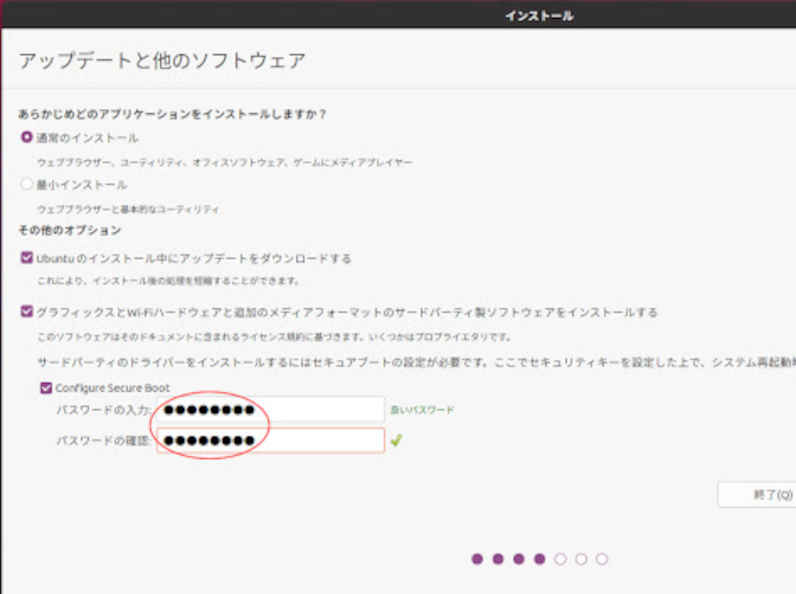Click the middle empty progress dot

tap(581, 559)
